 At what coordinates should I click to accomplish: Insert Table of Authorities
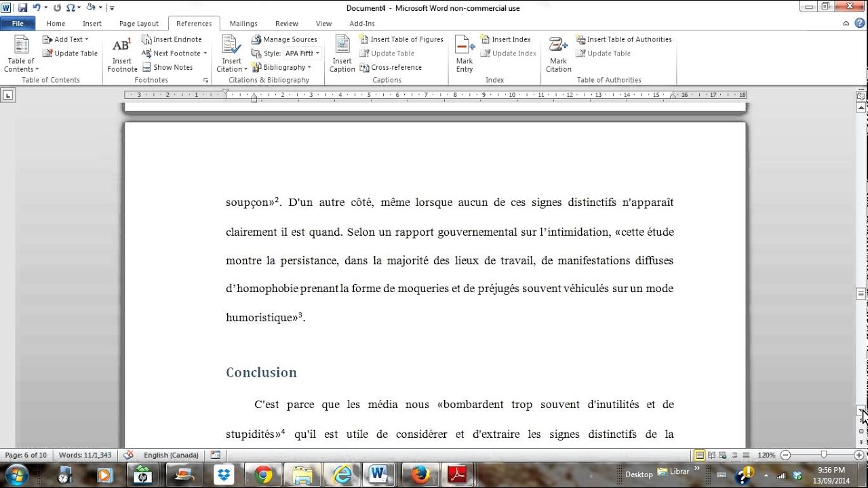624,39
